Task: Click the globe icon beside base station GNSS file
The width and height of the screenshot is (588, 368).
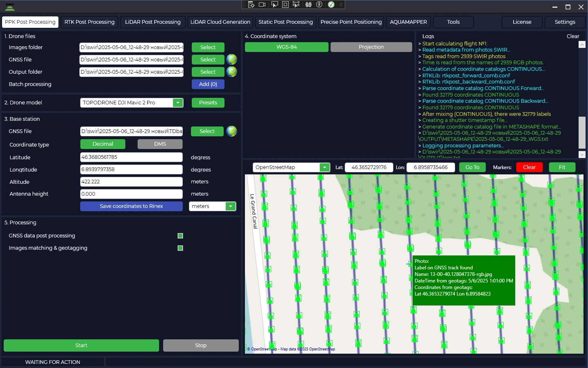Action: (231, 131)
